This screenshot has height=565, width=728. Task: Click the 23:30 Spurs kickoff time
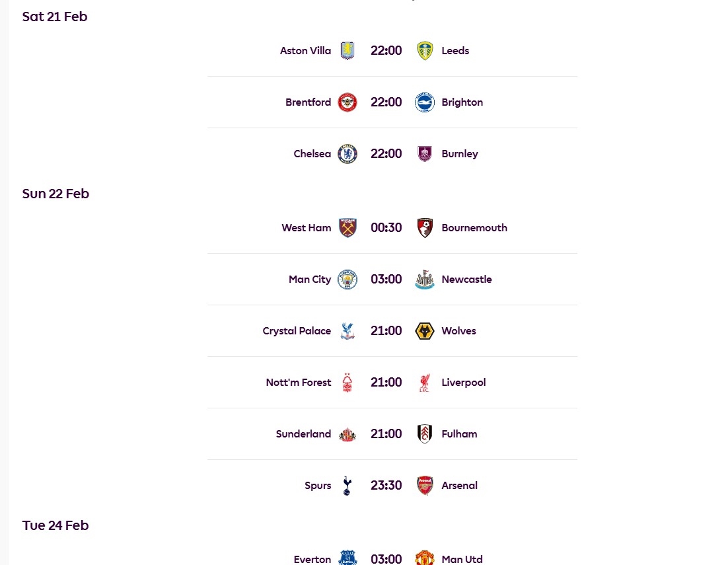[386, 485]
